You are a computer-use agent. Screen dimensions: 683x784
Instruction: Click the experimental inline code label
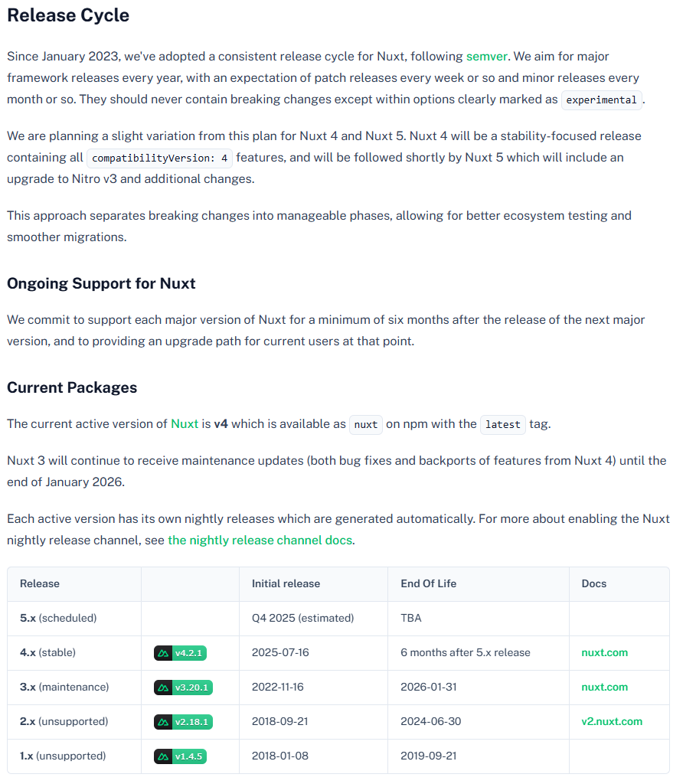tap(601, 100)
